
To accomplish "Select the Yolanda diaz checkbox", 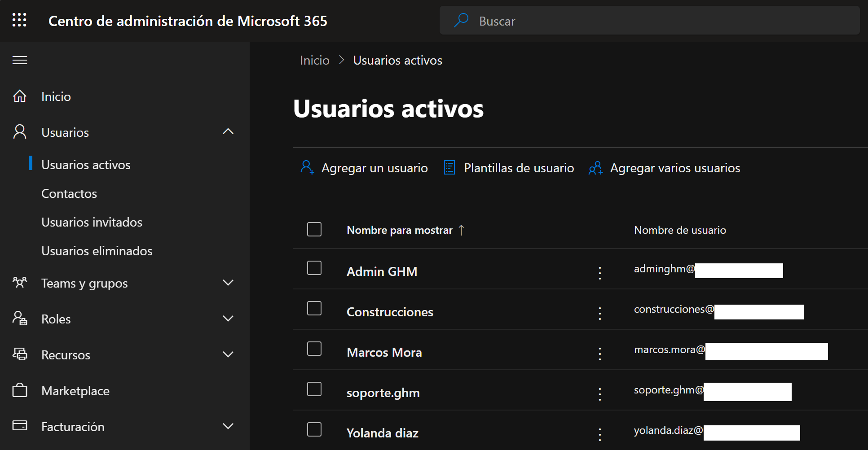I will [314, 429].
